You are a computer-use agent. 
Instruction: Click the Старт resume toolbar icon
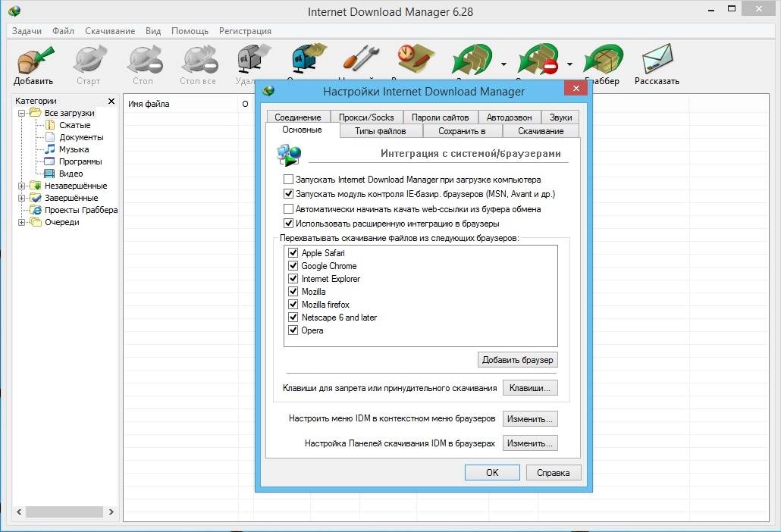pos(89,60)
